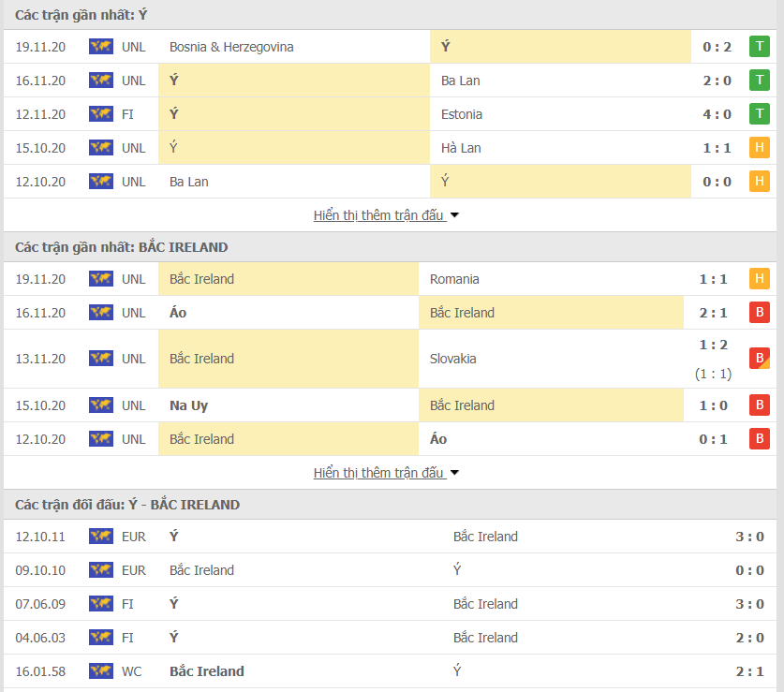Click dropdown arrow under Ý recent matches

(455, 215)
